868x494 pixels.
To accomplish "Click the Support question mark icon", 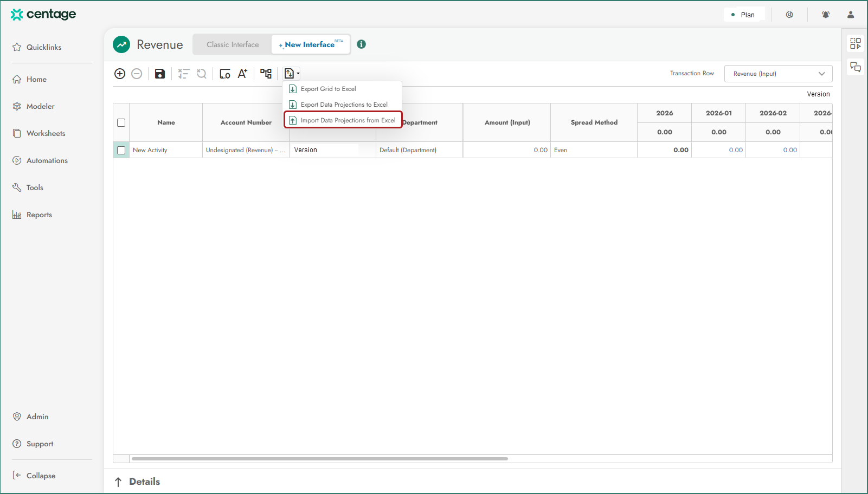I will pyautogui.click(x=17, y=444).
